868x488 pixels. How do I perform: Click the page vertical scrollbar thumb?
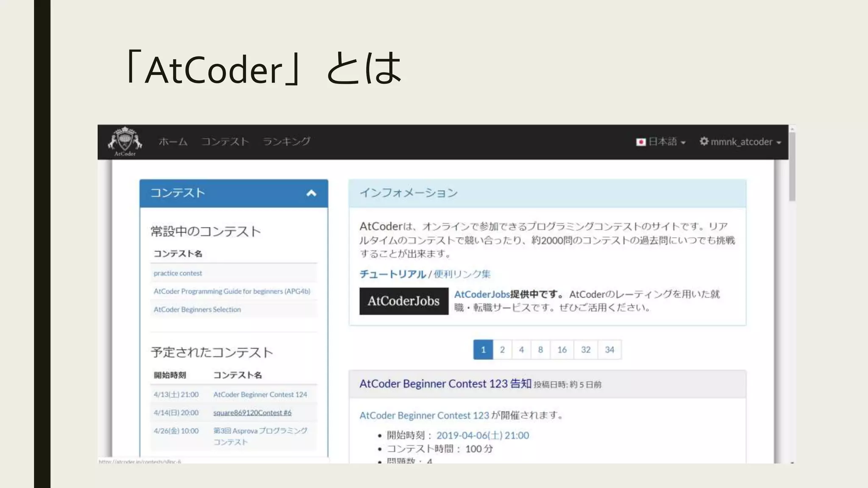pos(792,166)
